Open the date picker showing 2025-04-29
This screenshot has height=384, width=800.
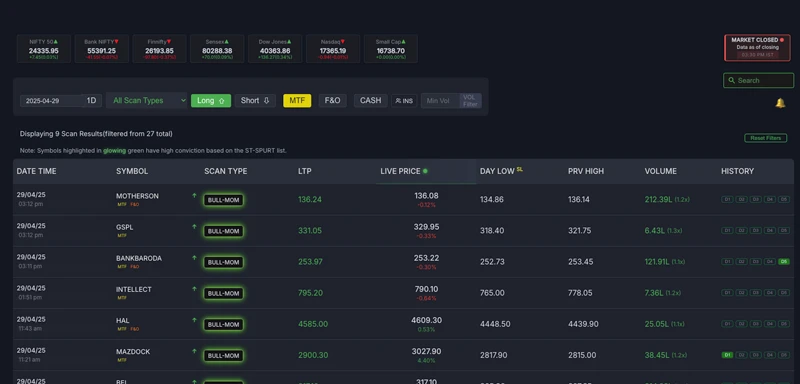click(52, 101)
